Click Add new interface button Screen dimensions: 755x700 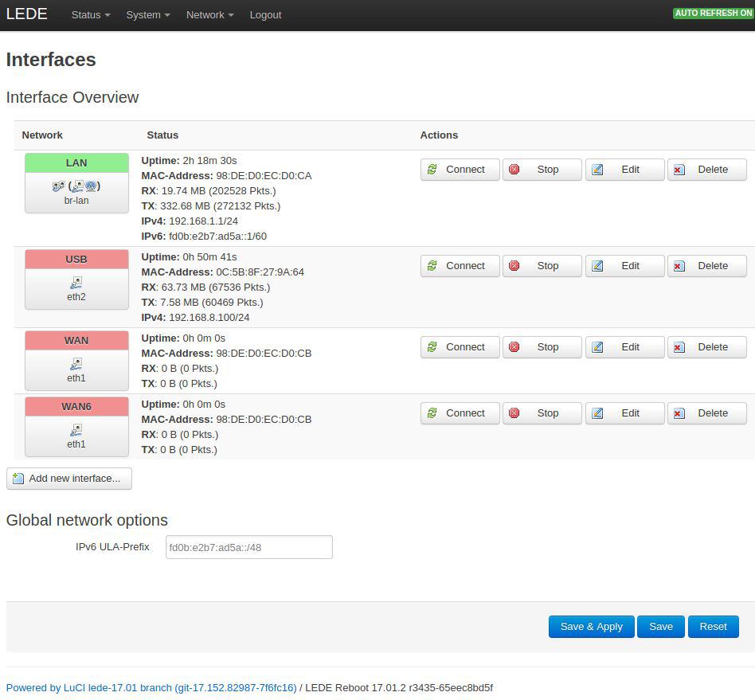click(68, 479)
